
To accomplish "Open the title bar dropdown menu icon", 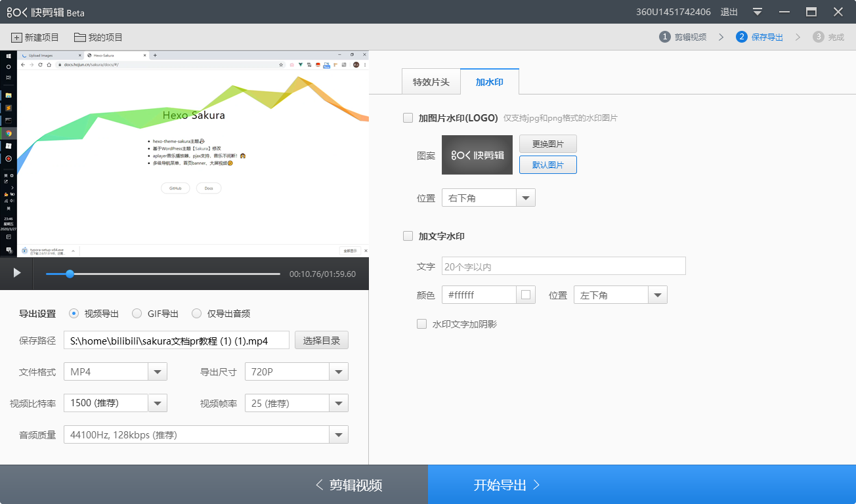I will (758, 12).
